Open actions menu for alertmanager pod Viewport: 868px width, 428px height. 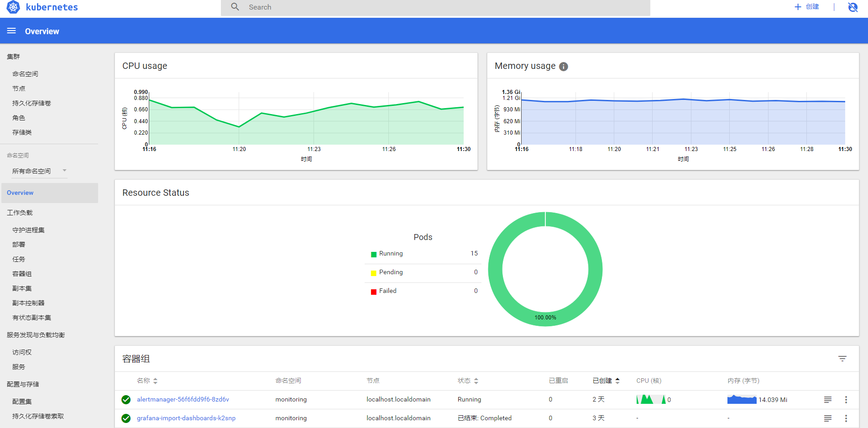846,400
